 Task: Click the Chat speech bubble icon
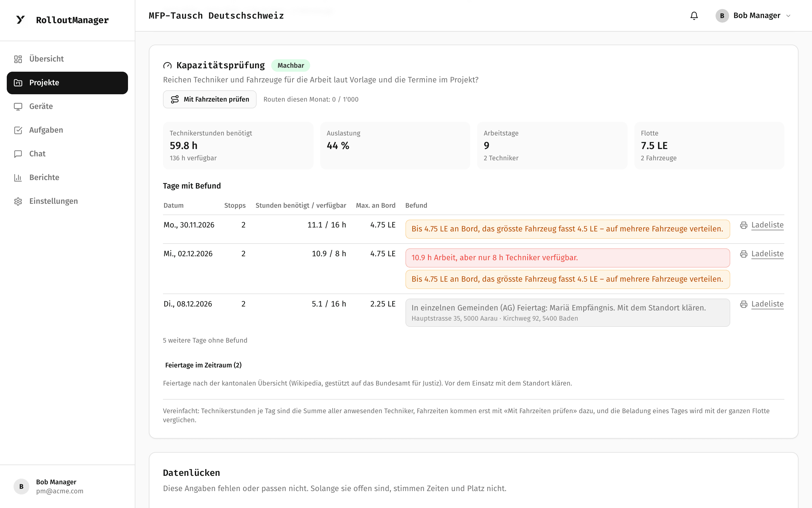tap(18, 154)
